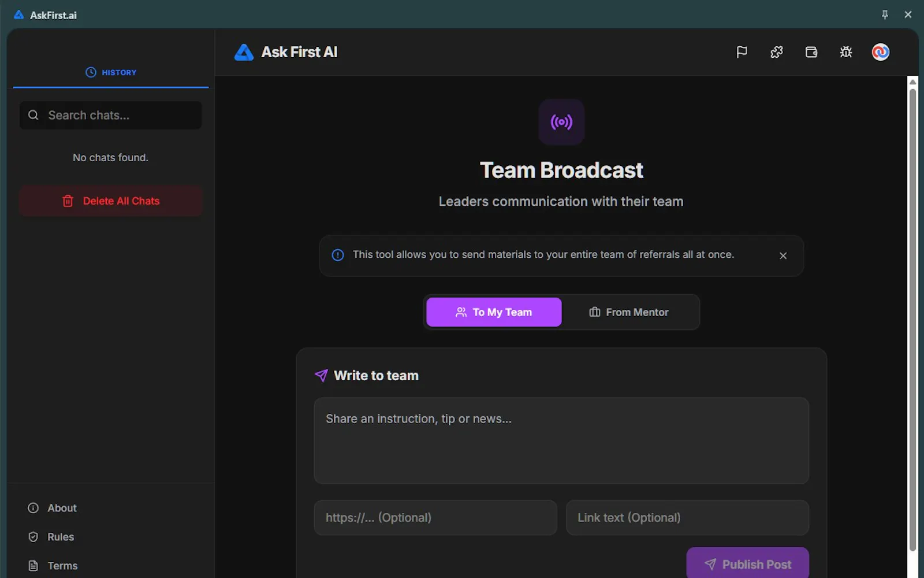Click the flag icon in header
Screen dimensions: 924x578
tap(742, 52)
